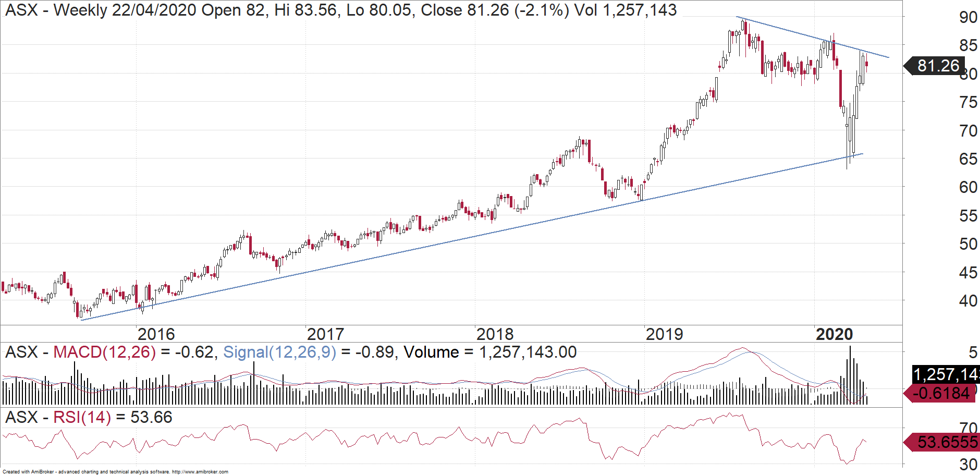The width and height of the screenshot is (980, 475).
Task: Click the blue Signal(12,26,9) label
Action: pyautogui.click(x=279, y=352)
